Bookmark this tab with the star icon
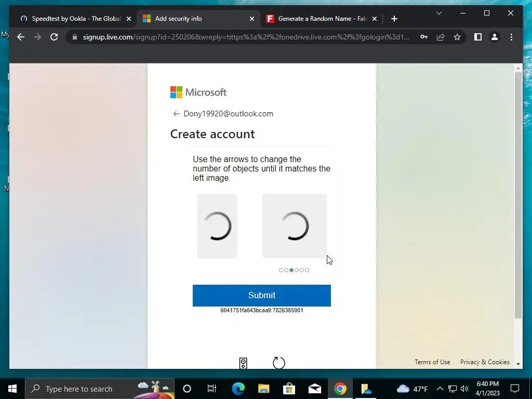Image resolution: width=532 pixels, height=399 pixels. [457, 37]
